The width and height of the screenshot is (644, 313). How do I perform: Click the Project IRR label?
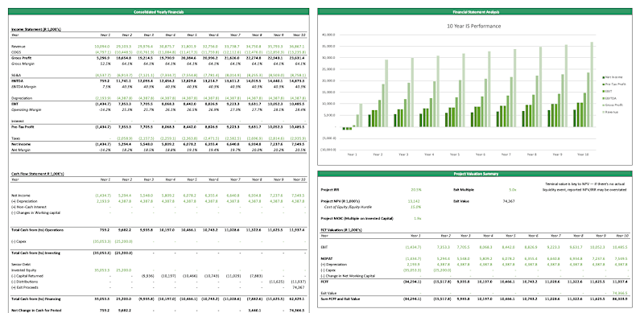point(329,190)
